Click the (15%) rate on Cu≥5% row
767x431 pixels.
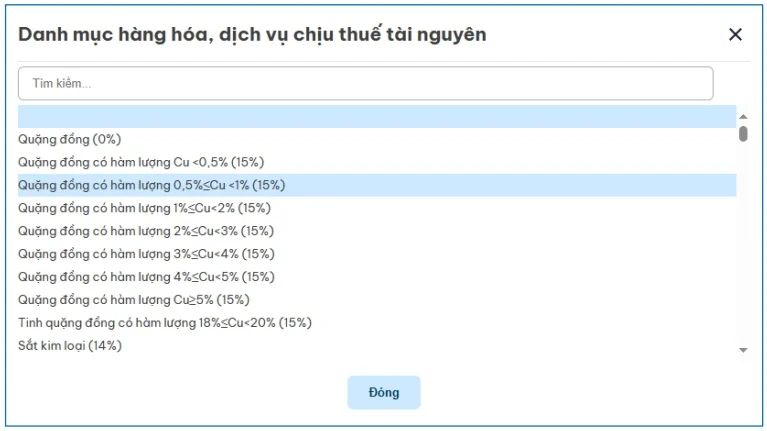coord(234,300)
